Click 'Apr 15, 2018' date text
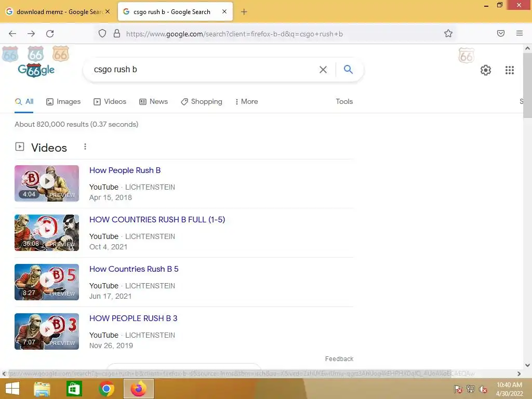This screenshot has width=532, height=399. coord(110,197)
